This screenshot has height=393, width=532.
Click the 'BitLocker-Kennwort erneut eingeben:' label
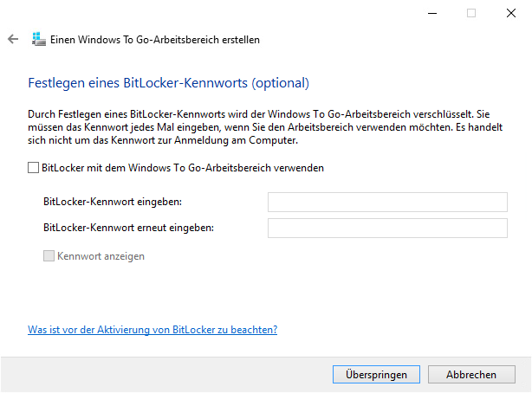tap(128, 228)
